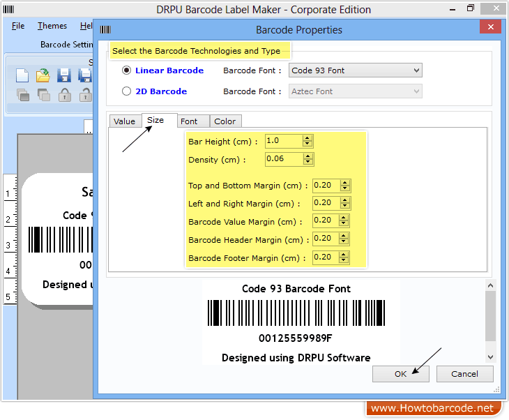Click the barcode app icon in the main window title bar
509x420 pixels.
8,10
